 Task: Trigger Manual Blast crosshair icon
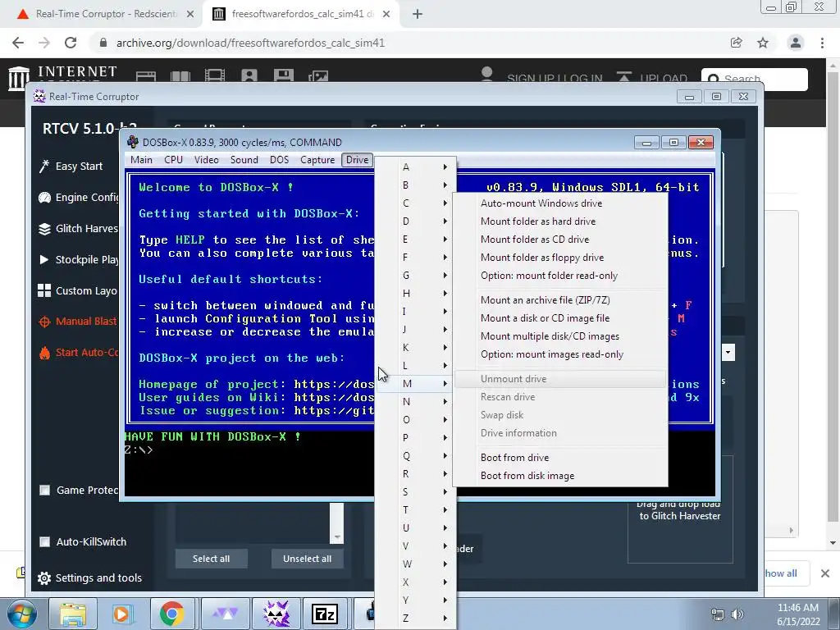point(44,322)
